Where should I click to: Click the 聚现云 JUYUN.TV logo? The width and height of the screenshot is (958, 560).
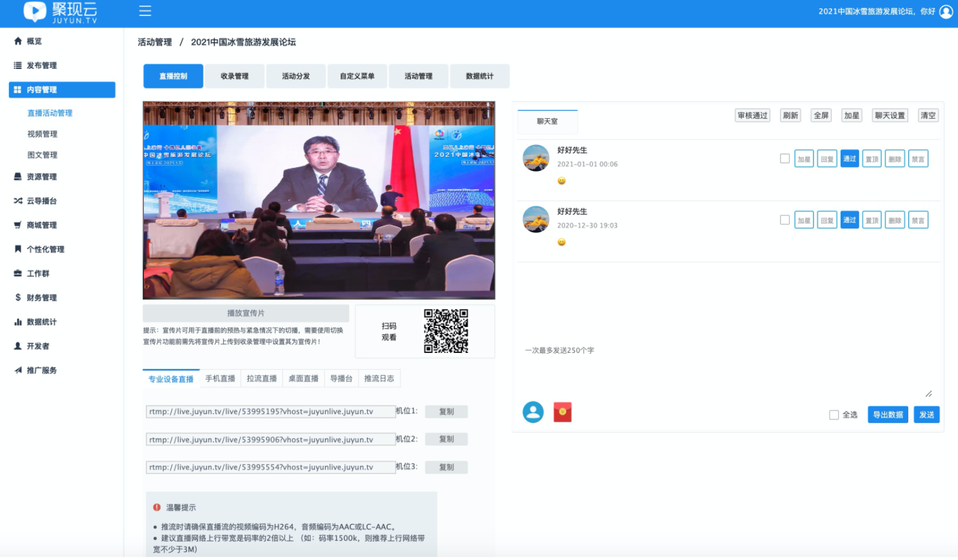(60, 12)
